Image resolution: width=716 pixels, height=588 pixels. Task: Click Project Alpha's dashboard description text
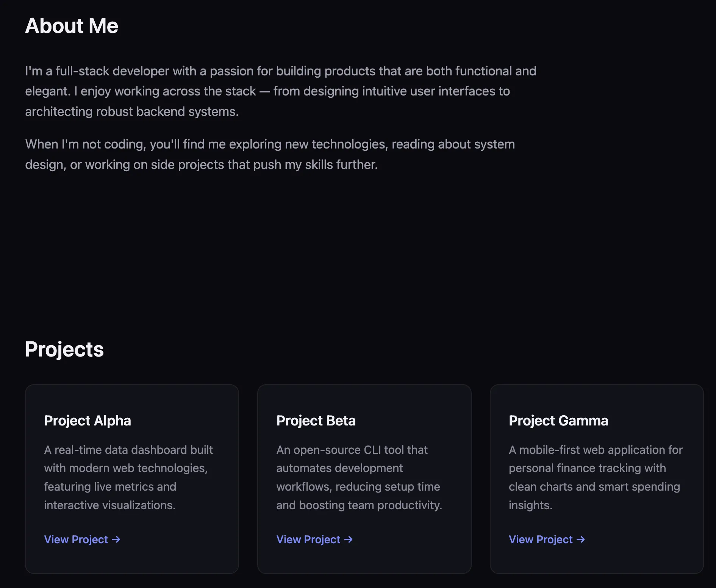129,477
